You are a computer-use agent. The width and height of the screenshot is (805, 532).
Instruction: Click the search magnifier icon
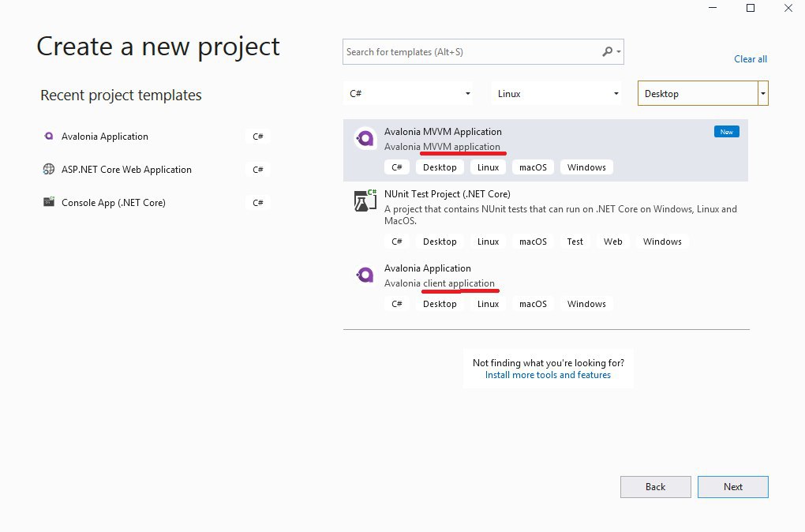(x=608, y=51)
